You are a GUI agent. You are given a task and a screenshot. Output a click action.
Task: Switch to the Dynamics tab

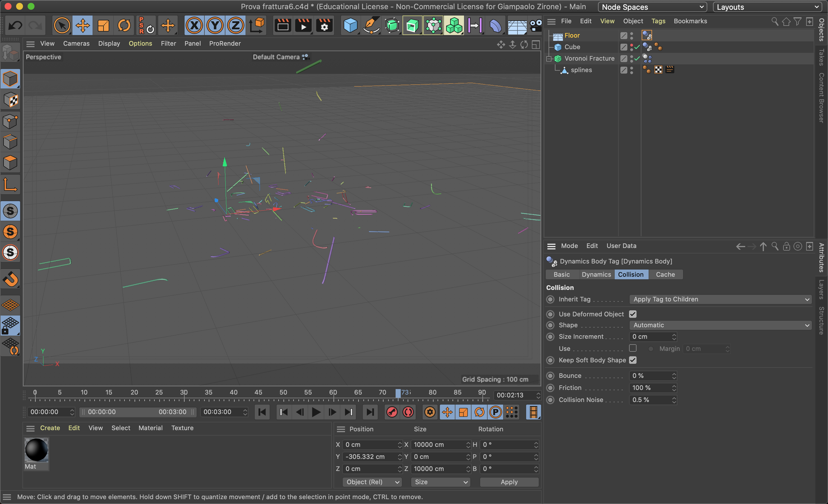[x=596, y=274]
